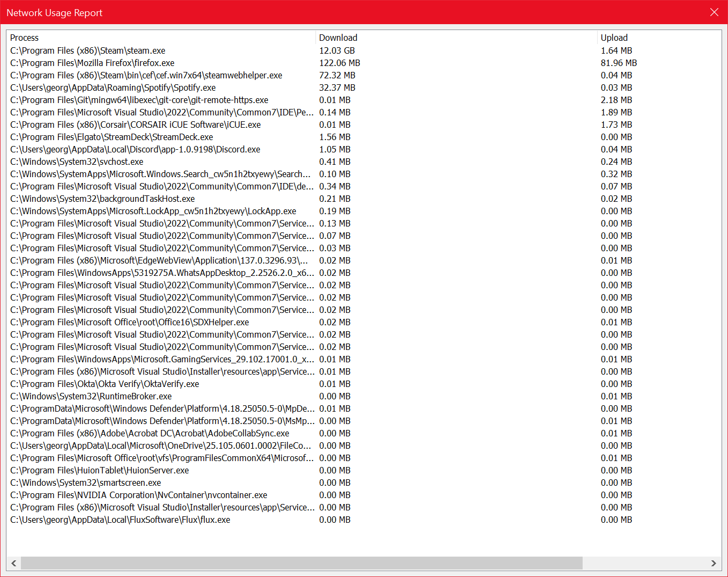The width and height of the screenshot is (728, 577).
Task: Select the steam.exe process row
Action: pos(364,50)
